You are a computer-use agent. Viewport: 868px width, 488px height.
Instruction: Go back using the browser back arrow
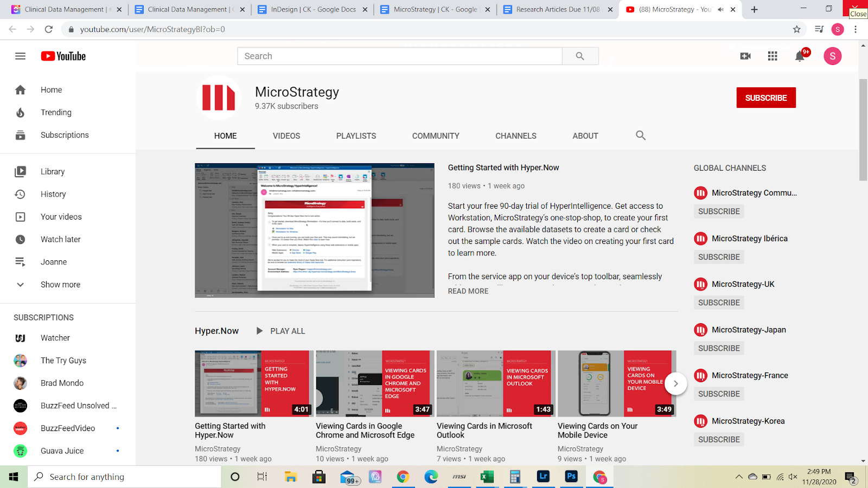click(12, 29)
